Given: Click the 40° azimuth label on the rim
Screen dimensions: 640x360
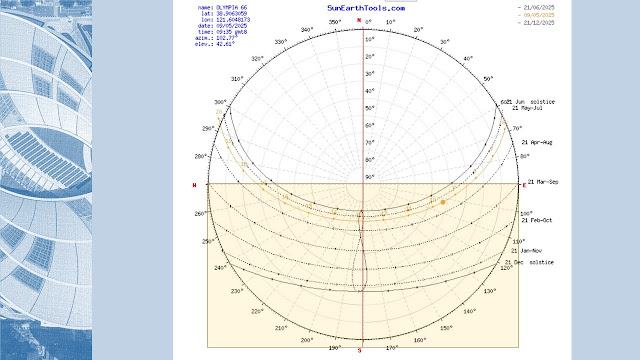Looking at the screenshot, I should tap(468, 59).
